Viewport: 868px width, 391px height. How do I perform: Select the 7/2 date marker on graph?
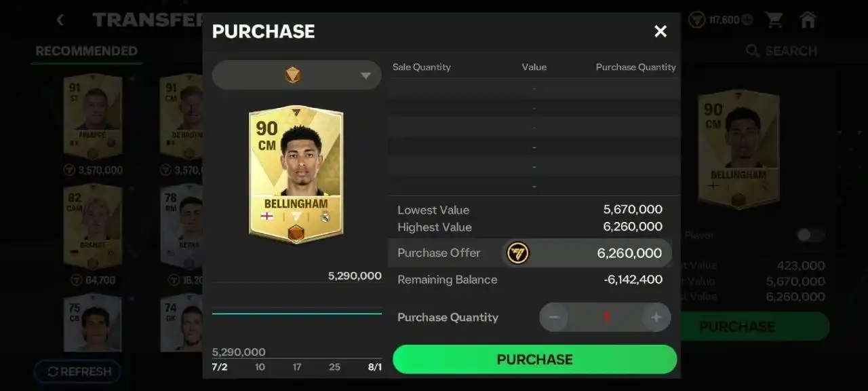[220, 367]
